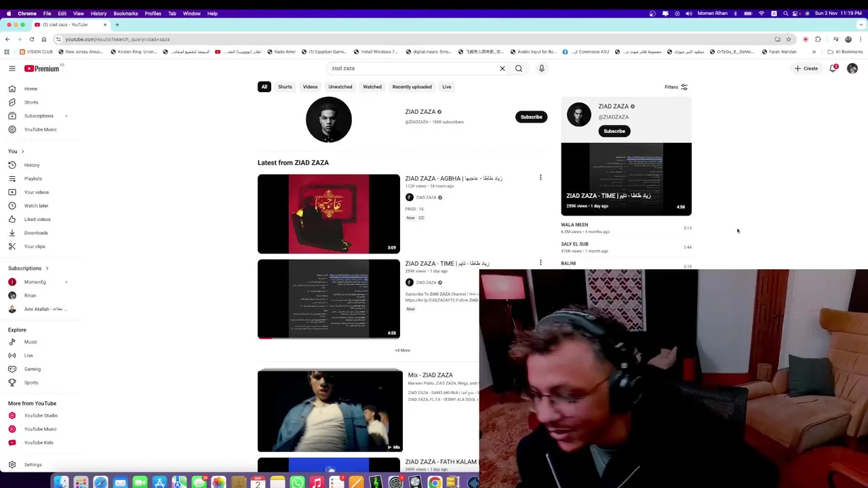Open Music under Explore
868x488 pixels.
pyautogui.click(x=31, y=342)
